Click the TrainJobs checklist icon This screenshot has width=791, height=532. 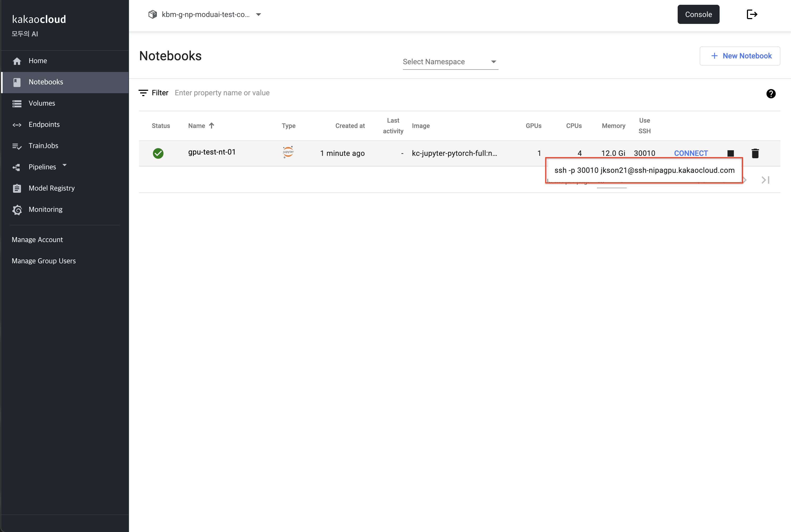point(17,146)
